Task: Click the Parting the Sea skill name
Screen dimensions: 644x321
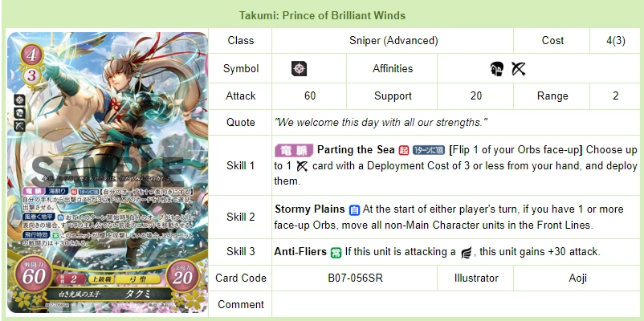Action: (356, 150)
